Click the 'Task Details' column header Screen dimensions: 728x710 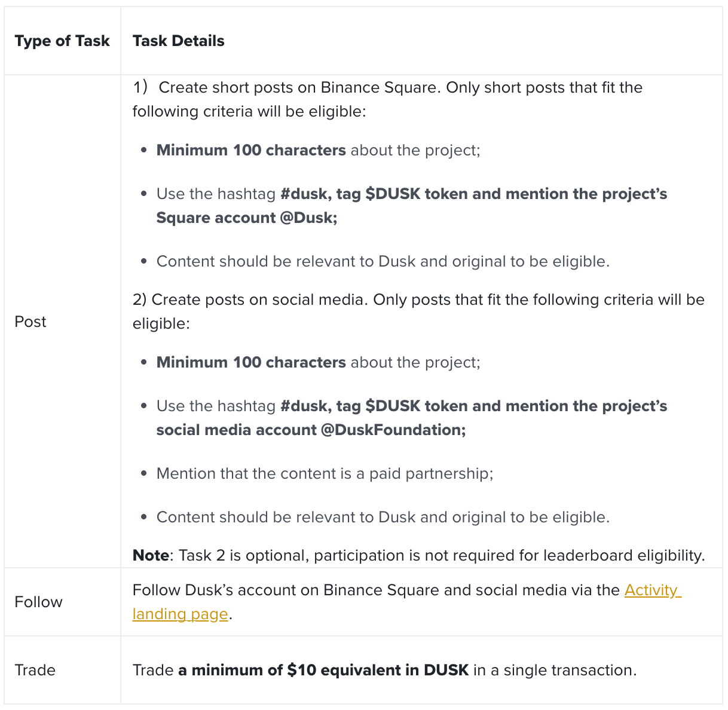coord(178,41)
